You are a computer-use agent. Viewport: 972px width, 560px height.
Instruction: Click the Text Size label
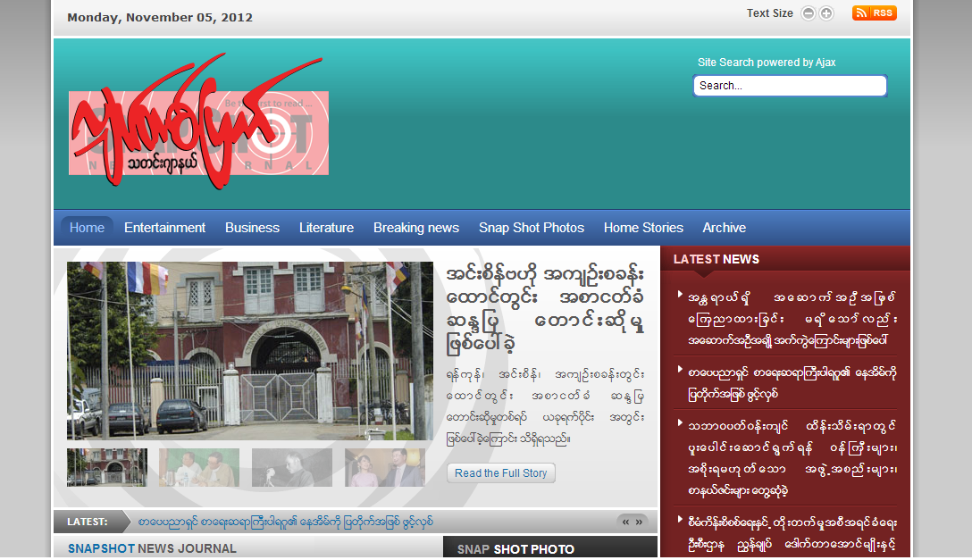[769, 13]
